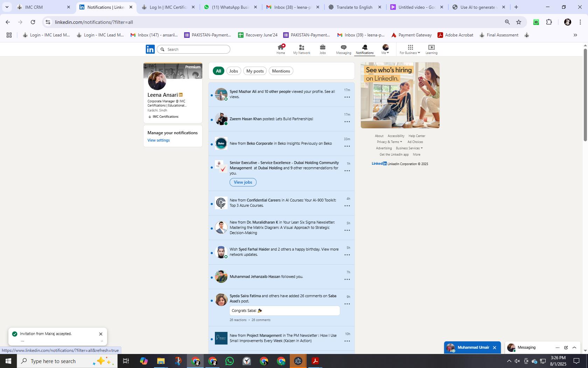This screenshot has height=368, width=588.
Task: Open options for Muhammad Jehanzaib Hassan notification
Action: 347,279
